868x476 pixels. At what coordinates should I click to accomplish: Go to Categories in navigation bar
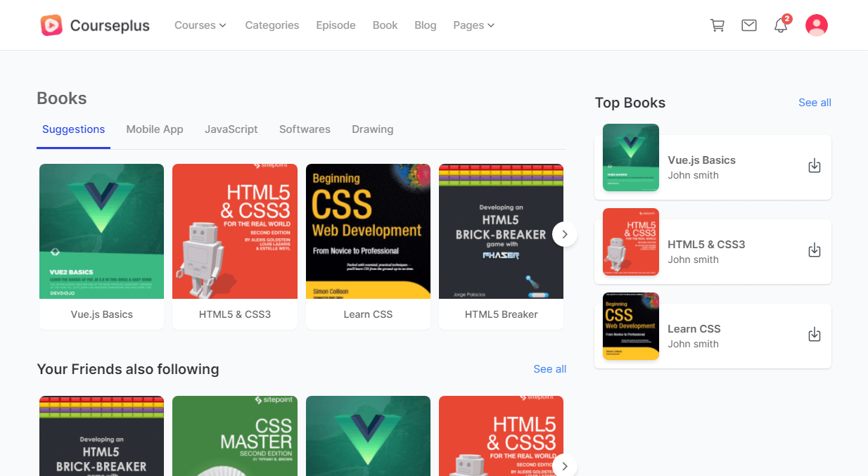[x=272, y=25]
